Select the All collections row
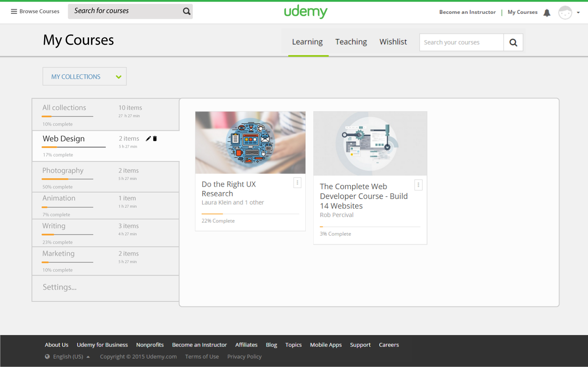Viewport: 588px width, 367px height. click(106, 115)
